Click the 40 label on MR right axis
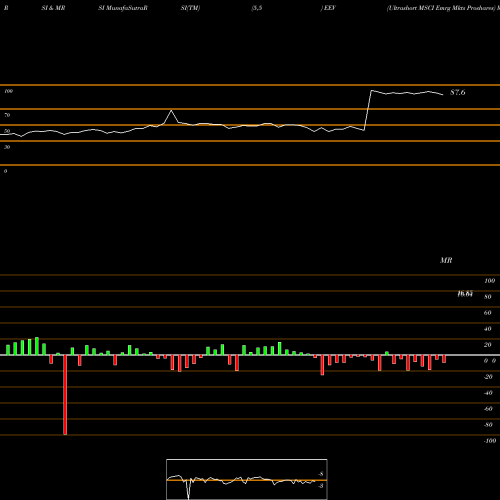The width and height of the screenshot is (500, 500). 488,329
